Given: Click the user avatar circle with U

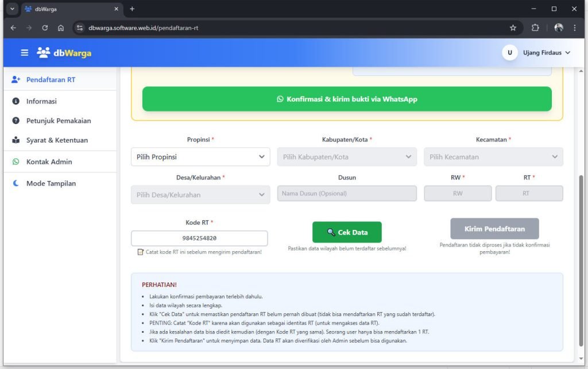Looking at the screenshot, I should [509, 53].
